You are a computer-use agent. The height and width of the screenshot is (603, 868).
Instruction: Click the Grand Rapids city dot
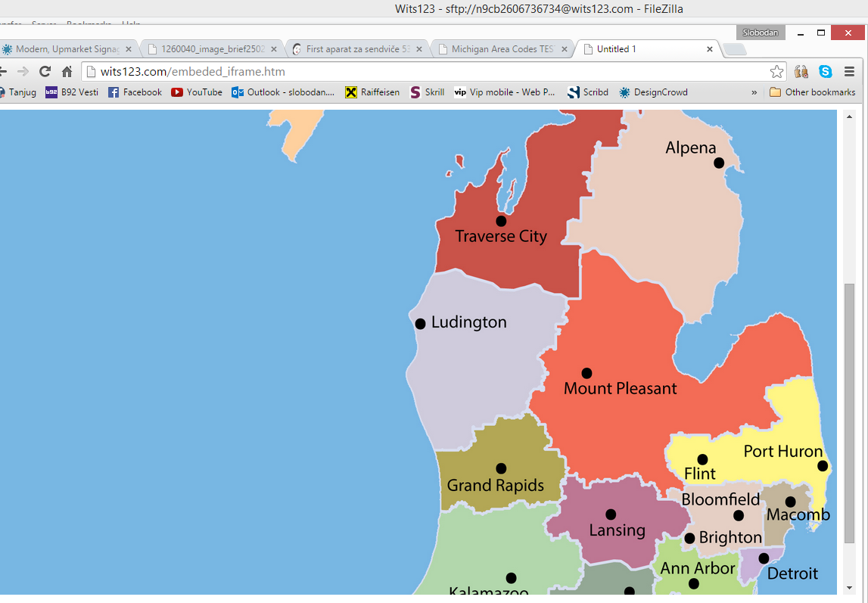tap(501, 468)
